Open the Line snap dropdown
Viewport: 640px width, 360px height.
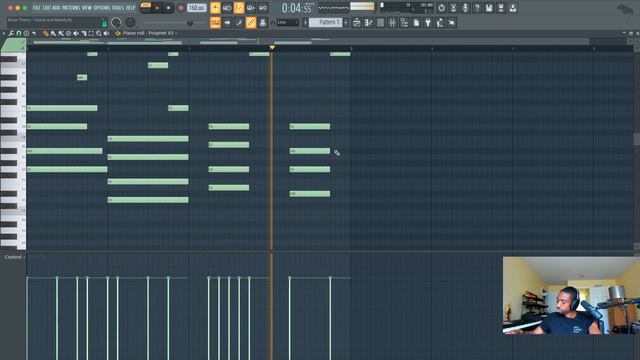288,22
